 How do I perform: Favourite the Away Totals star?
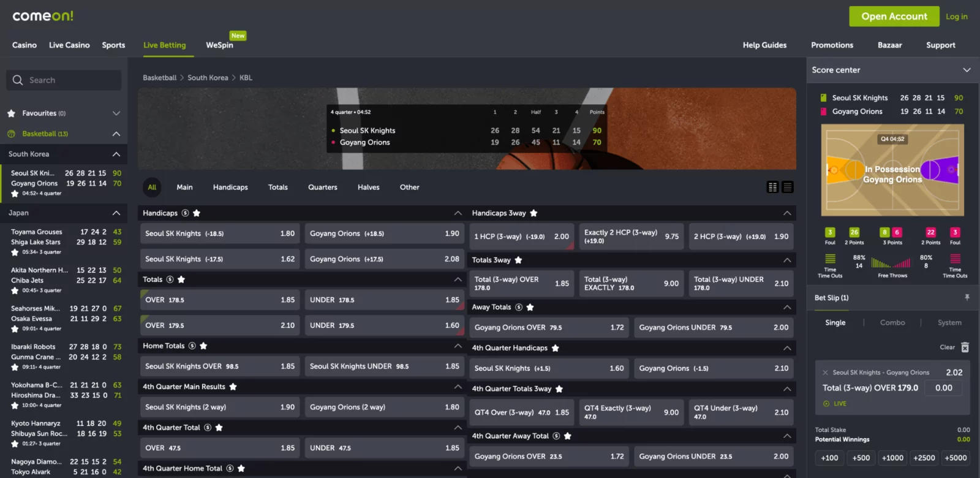coord(530,308)
